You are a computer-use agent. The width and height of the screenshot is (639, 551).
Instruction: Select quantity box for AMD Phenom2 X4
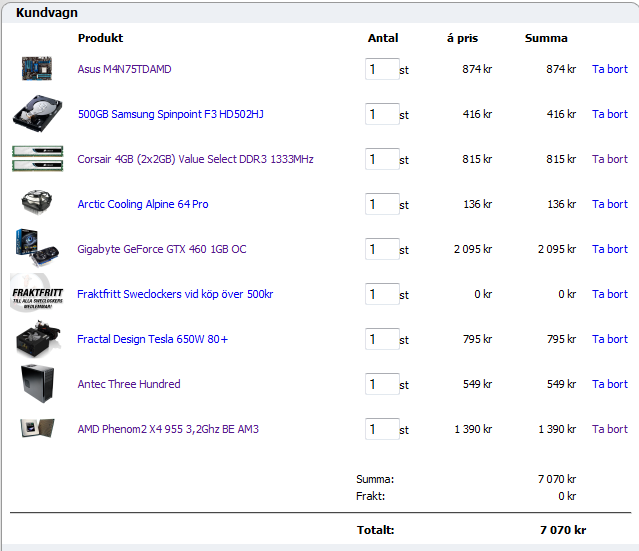point(381,429)
